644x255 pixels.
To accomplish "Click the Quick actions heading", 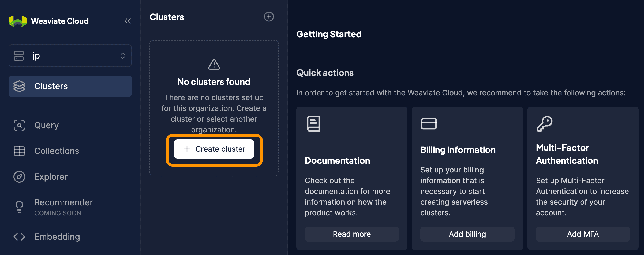I will (x=325, y=73).
